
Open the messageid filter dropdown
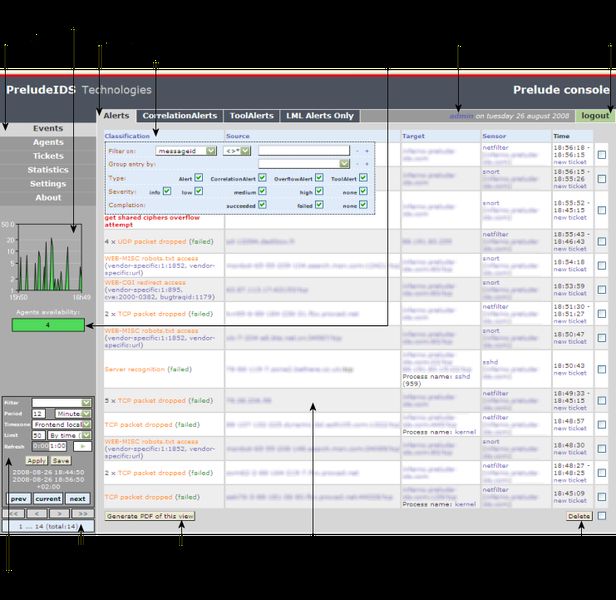186,151
